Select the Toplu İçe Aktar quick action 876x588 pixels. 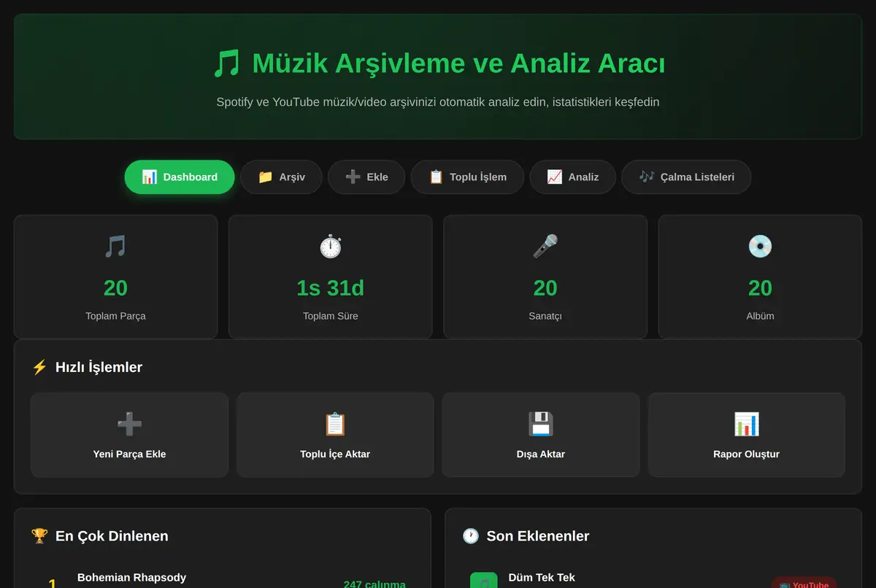pyautogui.click(x=335, y=435)
